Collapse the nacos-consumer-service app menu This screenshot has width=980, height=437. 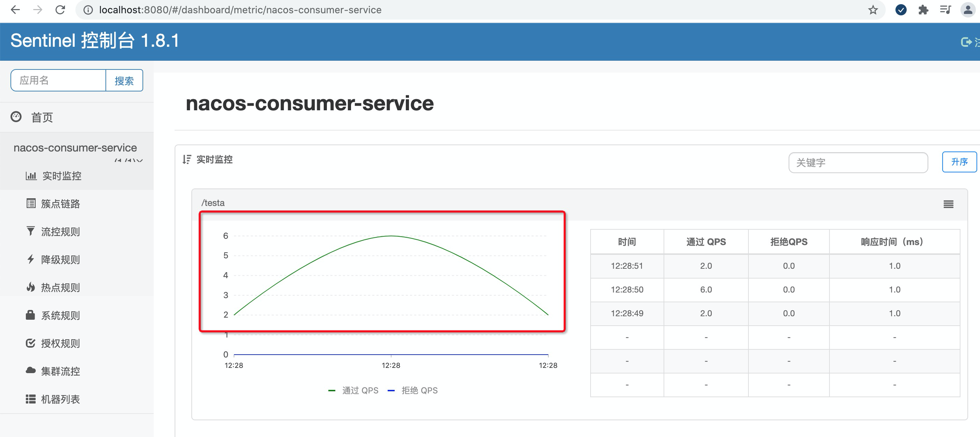click(75, 148)
